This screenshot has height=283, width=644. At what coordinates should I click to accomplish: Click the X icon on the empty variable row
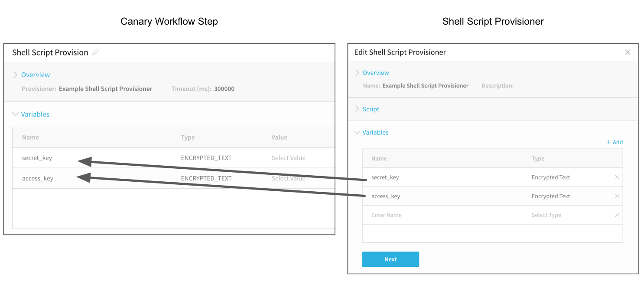[617, 215]
